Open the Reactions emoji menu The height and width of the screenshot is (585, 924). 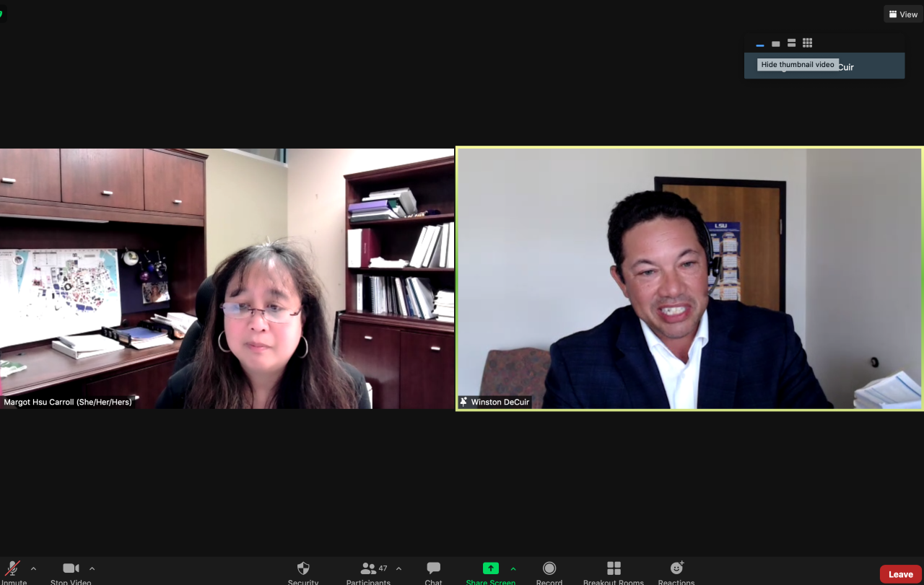[x=676, y=570]
